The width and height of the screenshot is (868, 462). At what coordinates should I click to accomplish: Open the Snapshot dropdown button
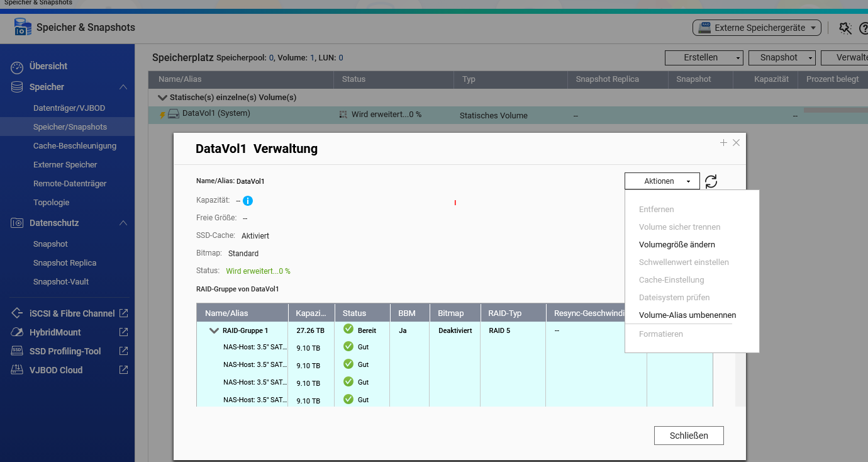782,58
